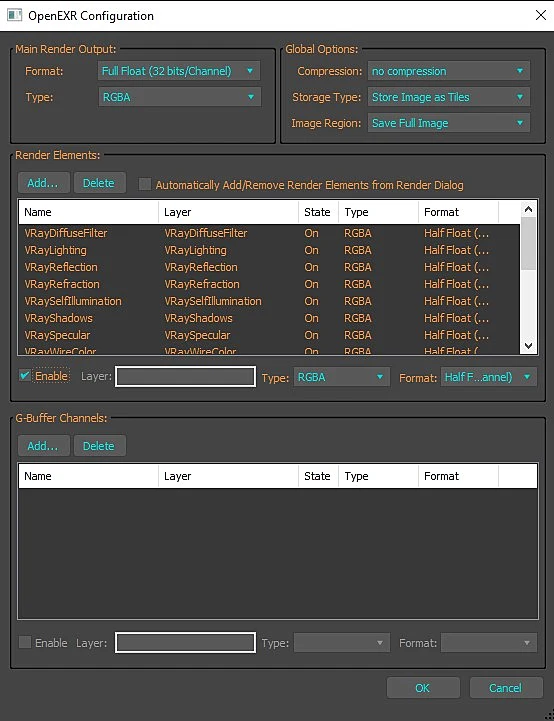Enable automatic add/remove render elements checkbox
The width and height of the screenshot is (554, 721).
click(x=145, y=184)
